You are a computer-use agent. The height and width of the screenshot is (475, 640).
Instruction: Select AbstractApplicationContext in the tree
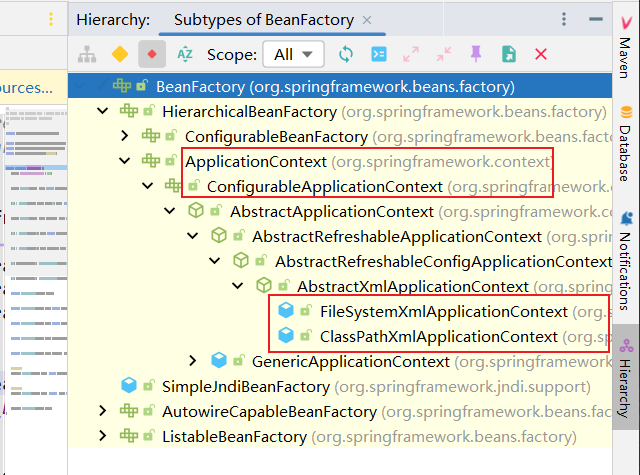click(x=332, y=212)
